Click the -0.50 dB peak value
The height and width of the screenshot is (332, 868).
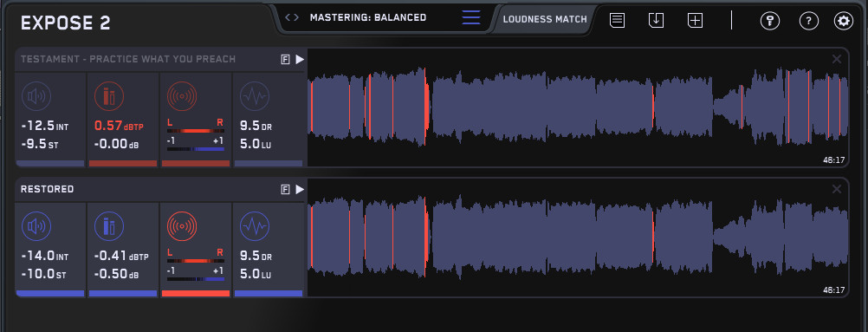116,275
